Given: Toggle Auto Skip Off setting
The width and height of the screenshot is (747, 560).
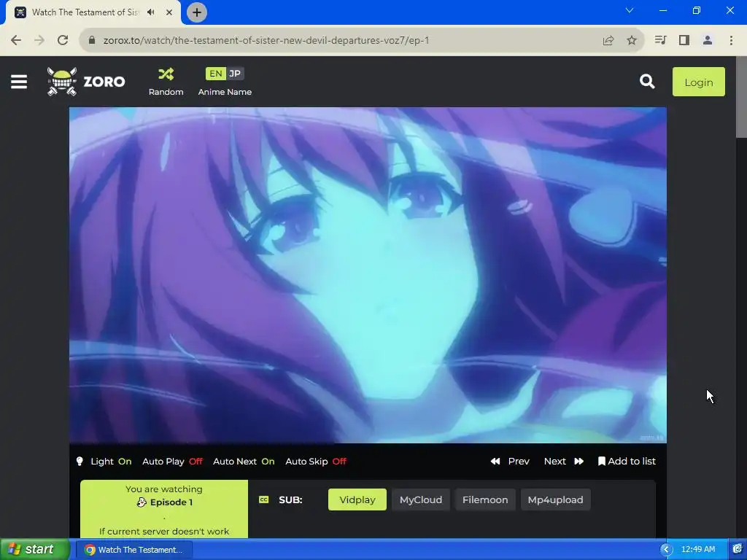Looking at the screenshot, I should (x=316, y=461).
